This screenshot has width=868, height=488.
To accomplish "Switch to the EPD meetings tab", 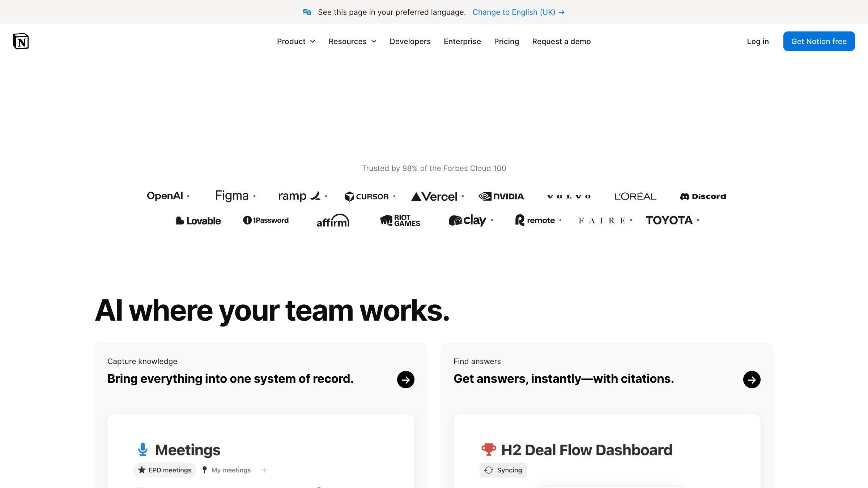I will [x=165, y=470].
